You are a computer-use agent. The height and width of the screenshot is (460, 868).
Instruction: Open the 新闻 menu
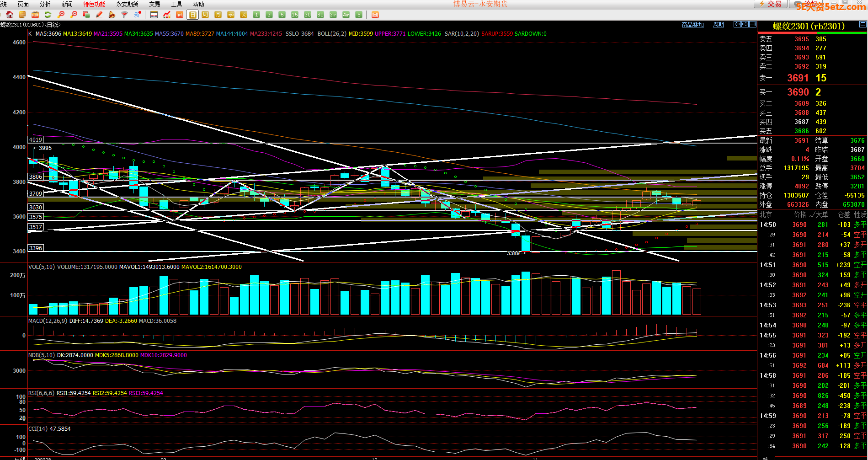pos(67,4)
